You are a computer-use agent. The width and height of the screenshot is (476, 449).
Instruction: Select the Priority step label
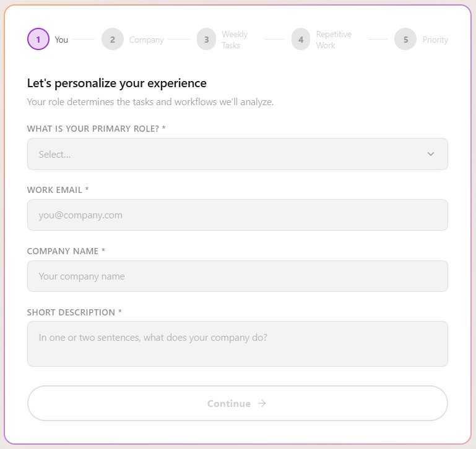(x=435, y=40)
